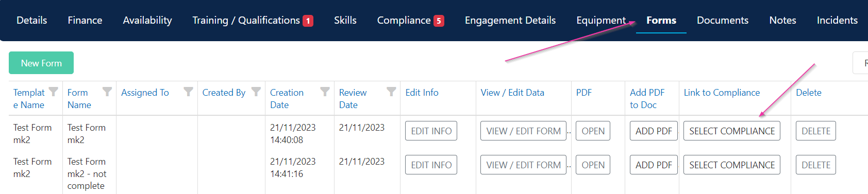The height and width of the screenshot is (194, 868).
Task: Filter the Creation Date column
Action: 325,92
